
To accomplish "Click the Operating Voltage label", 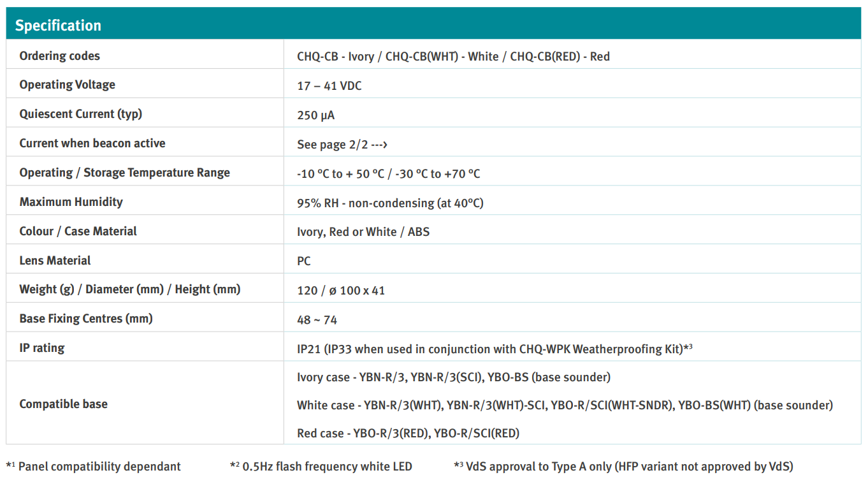I will 67,85.
